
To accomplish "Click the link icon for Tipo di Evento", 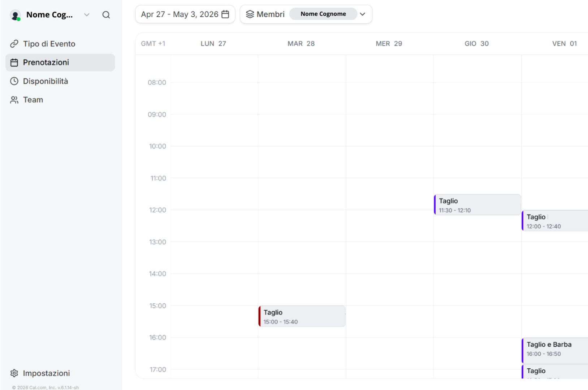I will pyautogui.click(x=14, y=44).
